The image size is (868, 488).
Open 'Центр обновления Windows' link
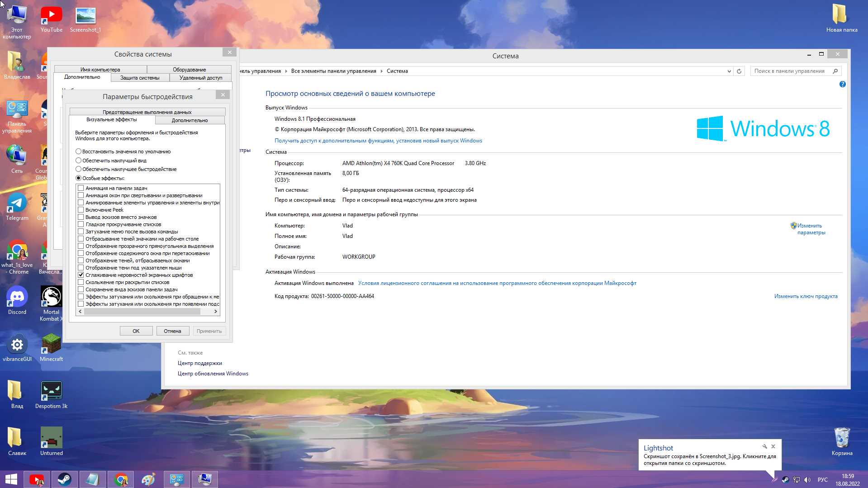213,374
